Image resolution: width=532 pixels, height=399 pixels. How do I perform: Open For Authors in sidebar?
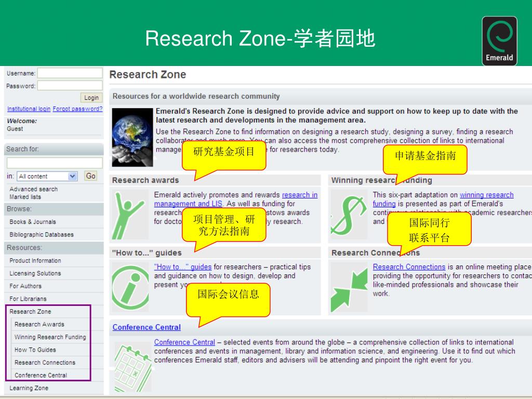(x=25, y=286)
